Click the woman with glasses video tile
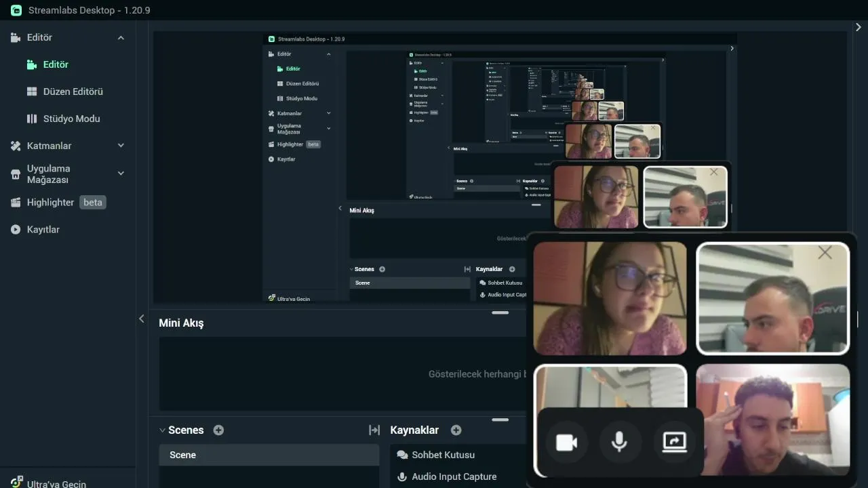 point(610,298)
